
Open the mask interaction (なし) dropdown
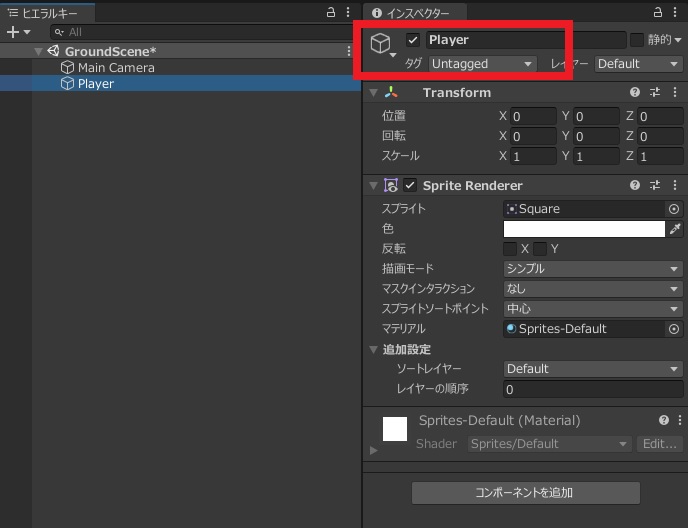[x=593, y=289]
